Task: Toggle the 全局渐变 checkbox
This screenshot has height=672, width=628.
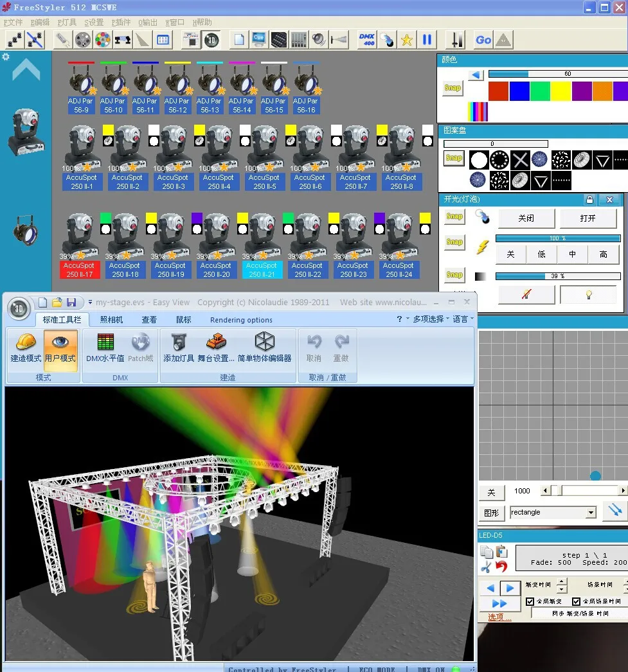Action: (x=530, y=601)
